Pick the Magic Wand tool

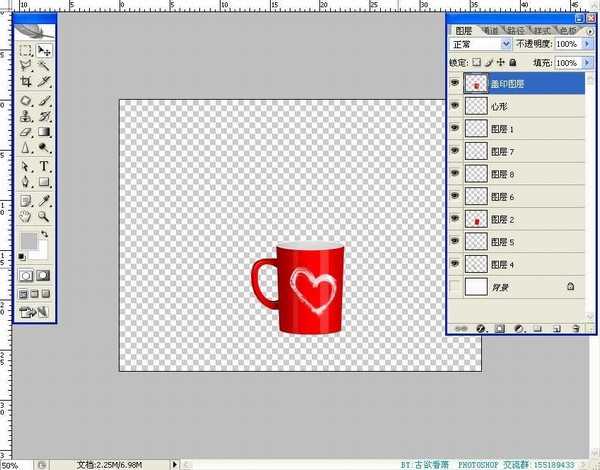coord(45,65)
